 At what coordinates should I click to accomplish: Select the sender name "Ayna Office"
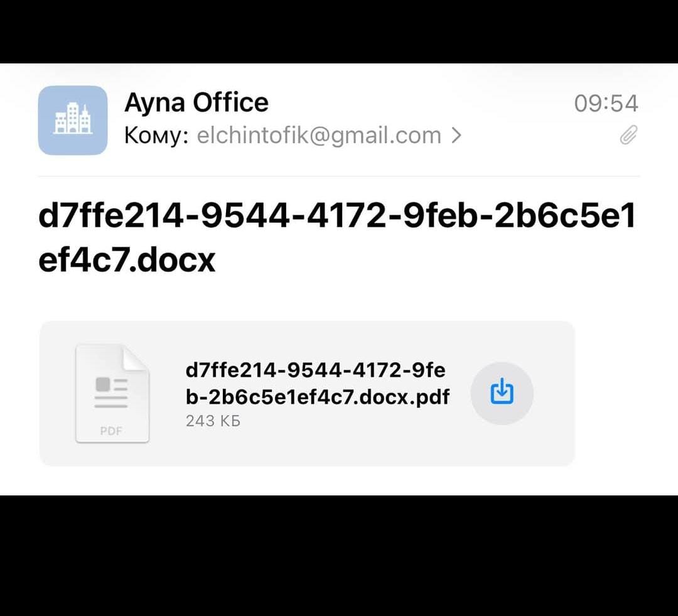coord(196,102)
